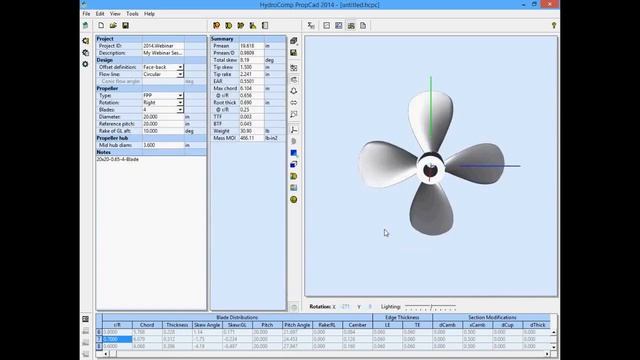Click the green icon at the top of left sidebar
Image resolution: width=640 pixels, height=360 pixels.
[x=85, y=25]
